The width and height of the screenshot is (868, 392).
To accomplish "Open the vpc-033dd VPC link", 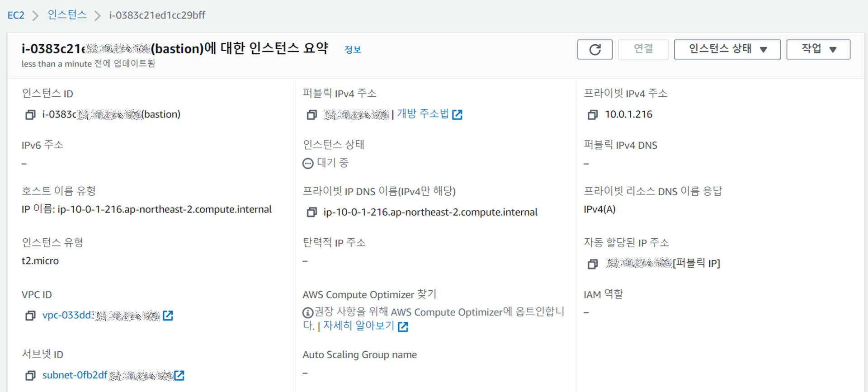I will click(x=101, y=315).
